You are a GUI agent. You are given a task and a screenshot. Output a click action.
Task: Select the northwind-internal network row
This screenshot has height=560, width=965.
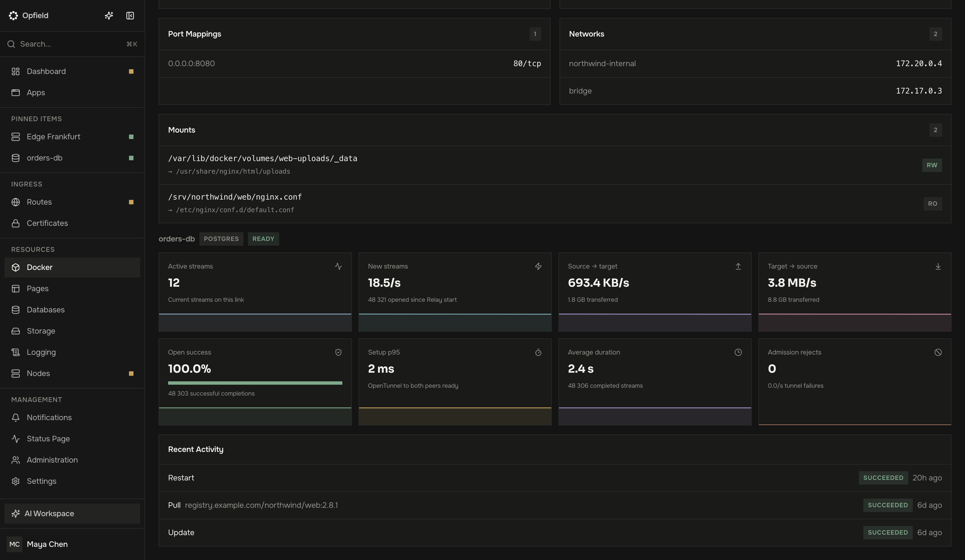click(x=756, y=64)
